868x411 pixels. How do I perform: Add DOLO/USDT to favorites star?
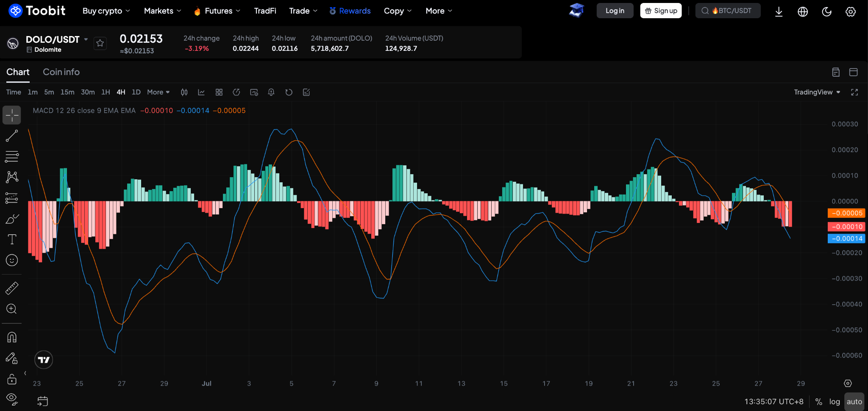click(100, 43)
